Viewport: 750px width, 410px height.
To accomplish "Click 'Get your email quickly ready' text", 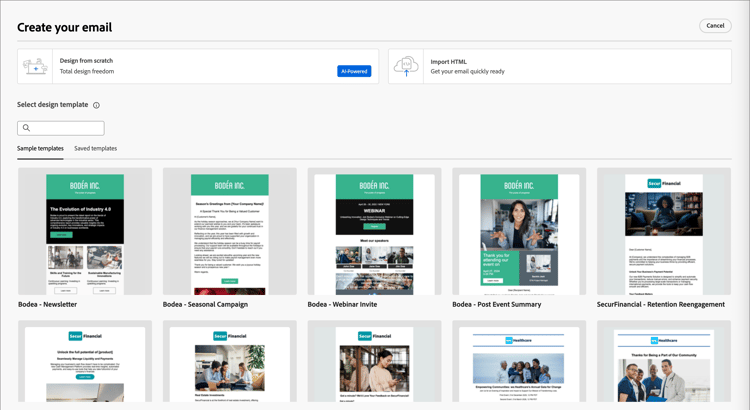I will (x=467, y=71).
